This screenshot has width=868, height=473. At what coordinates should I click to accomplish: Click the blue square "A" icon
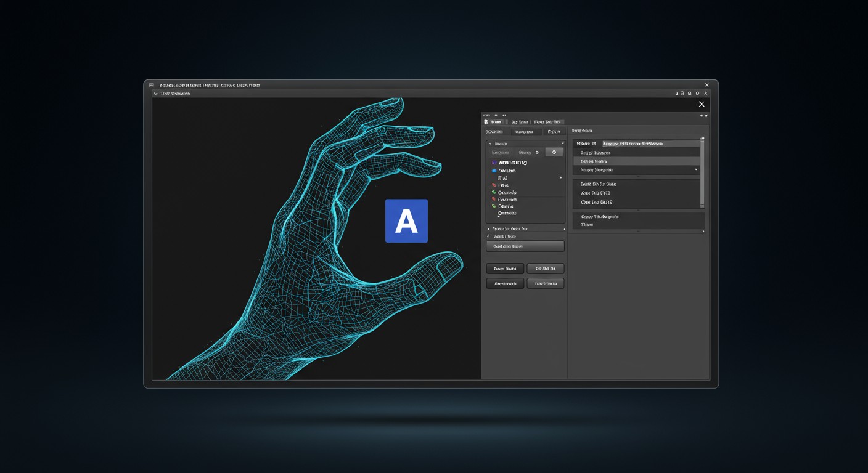406,220
